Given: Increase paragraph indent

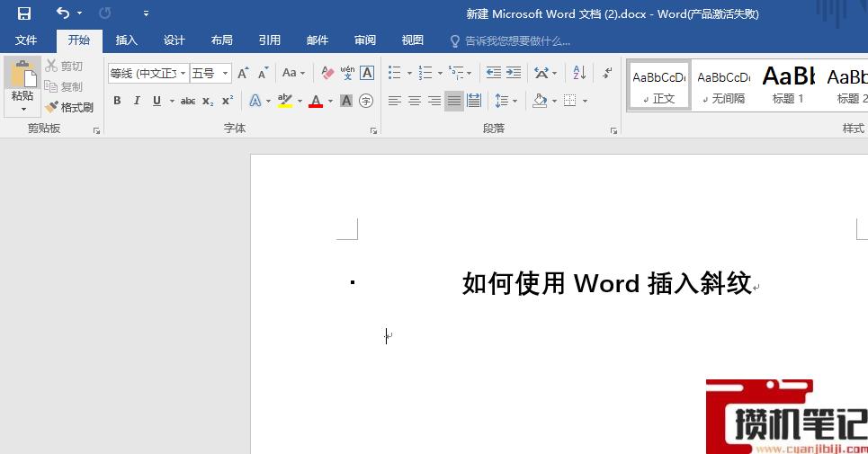Looking at the screenshot, I should (x=514, y=73).
